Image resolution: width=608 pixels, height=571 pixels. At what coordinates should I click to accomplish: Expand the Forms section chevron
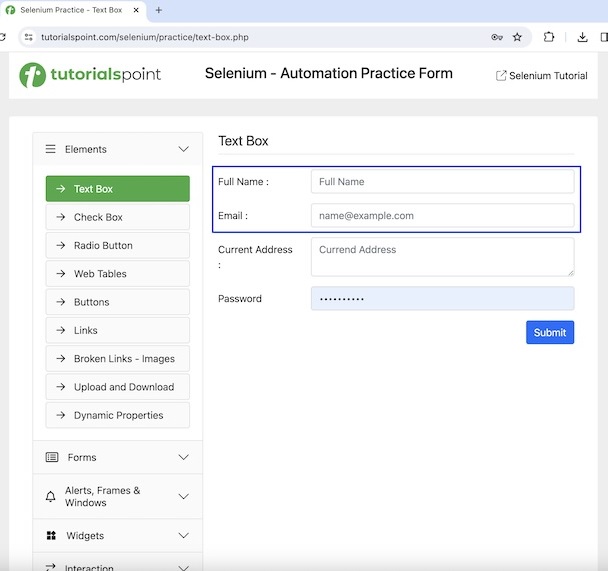tap(183, 457)
